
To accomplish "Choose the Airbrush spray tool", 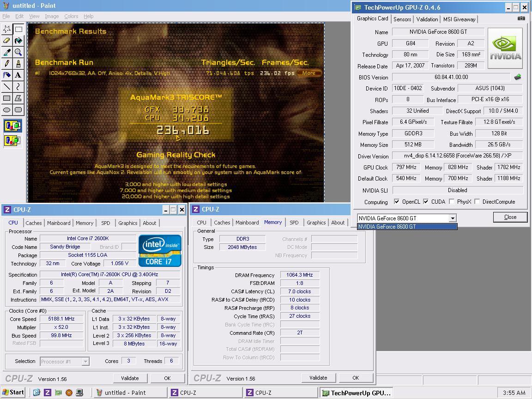I will tap(7, 75).
